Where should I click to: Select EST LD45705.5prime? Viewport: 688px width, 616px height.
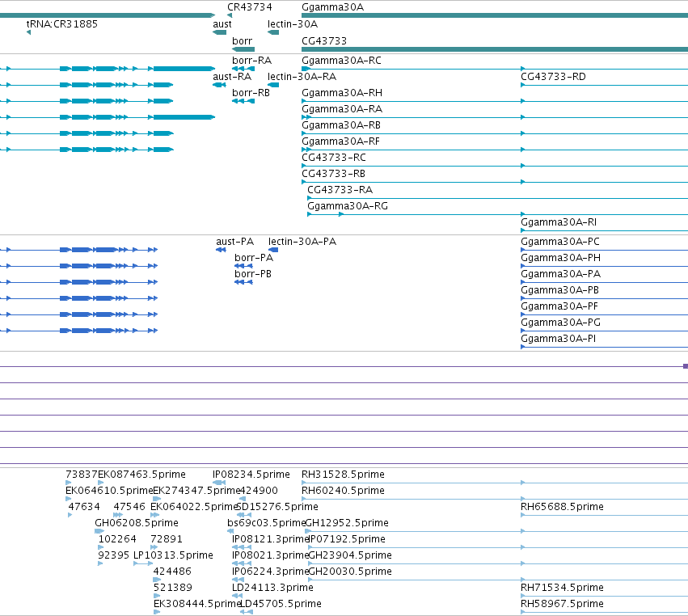[281, 604]
